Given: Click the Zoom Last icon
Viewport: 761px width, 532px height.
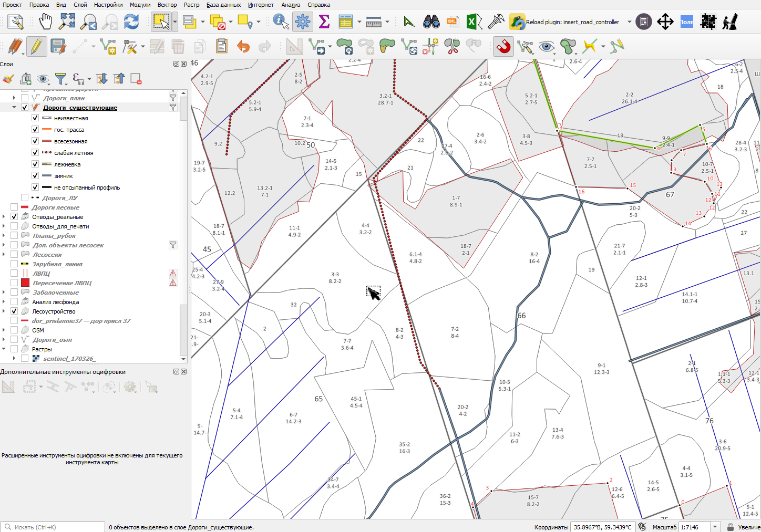Looking at the screenshot, I should coord(89,22).
